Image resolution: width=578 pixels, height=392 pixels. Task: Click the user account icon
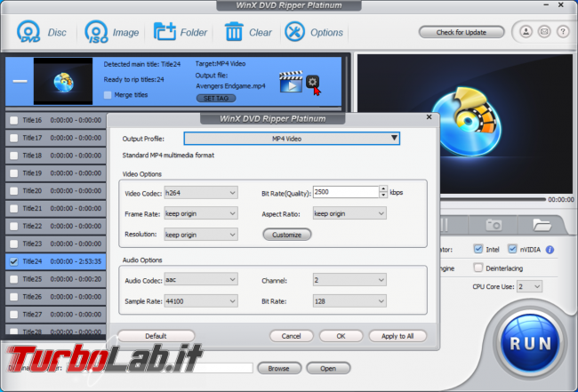pos(526,32)
